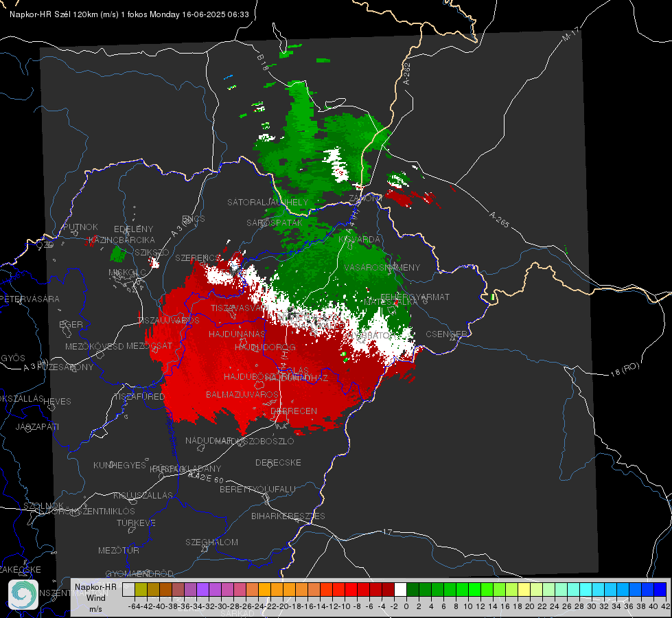The height and width of the screenshot is (618, 672).
Task: Select the CSENGER town label
Action: 446,334
